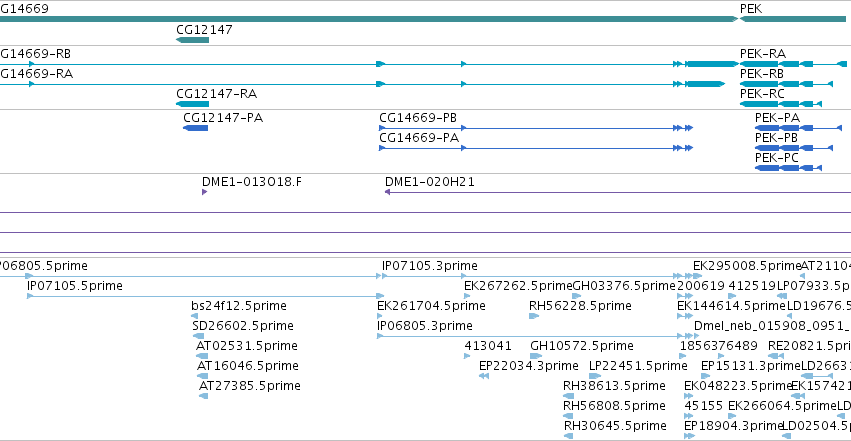The image size is (851, 441).
Task: Select the PEK-PC protein feature
Action: pyautogui.click(x=789, y=168)
